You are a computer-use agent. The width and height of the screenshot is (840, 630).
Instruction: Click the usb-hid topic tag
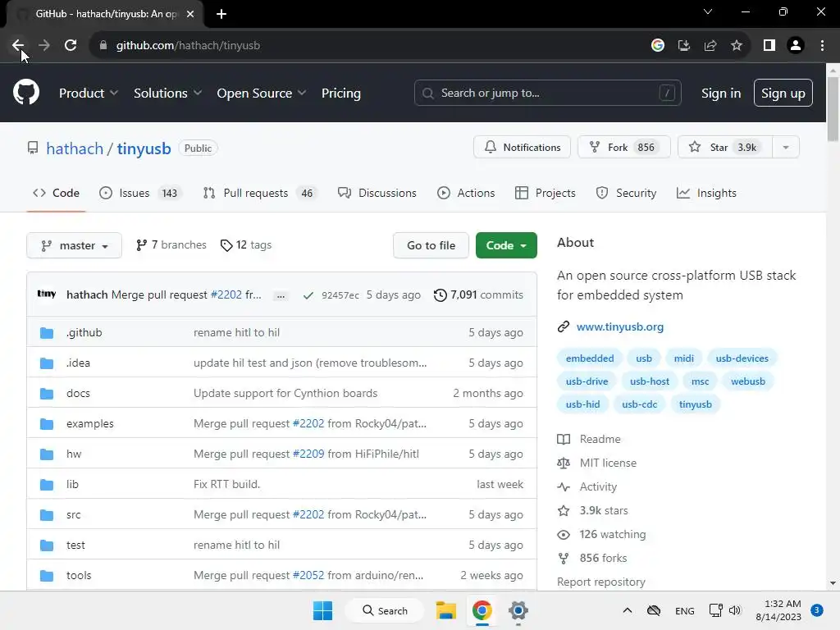[x=583, y=404]
